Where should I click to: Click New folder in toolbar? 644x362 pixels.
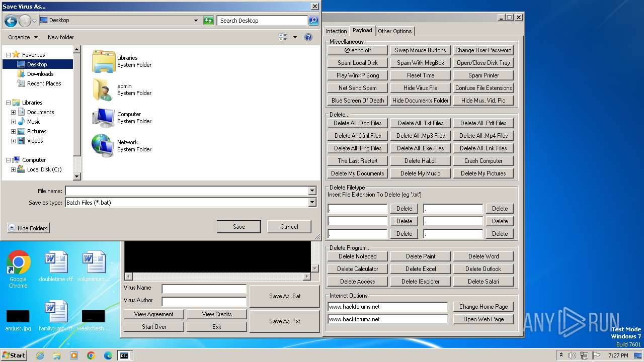tap(61, 37)
